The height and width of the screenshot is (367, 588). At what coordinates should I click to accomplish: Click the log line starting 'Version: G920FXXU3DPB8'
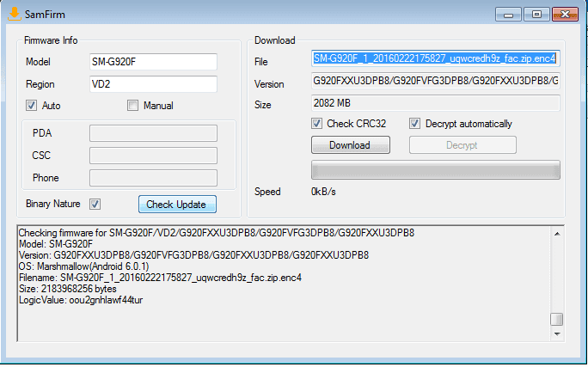click(x=194, y=255)
